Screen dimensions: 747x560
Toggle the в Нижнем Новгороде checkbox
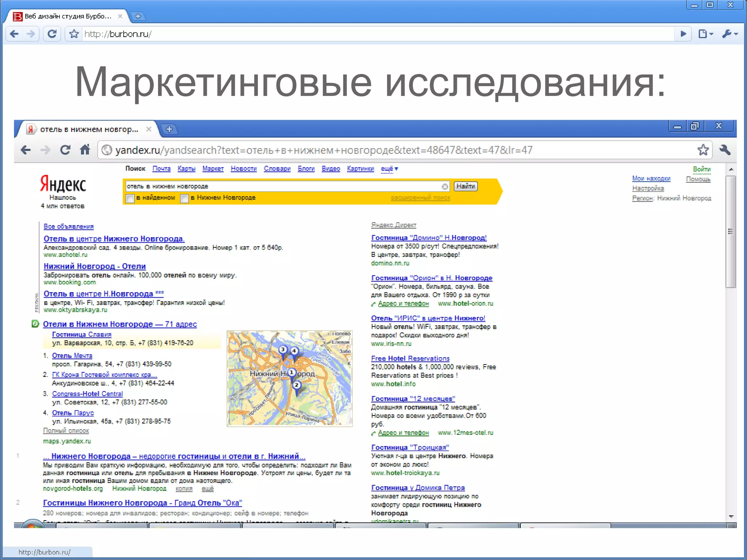pos(185,198)
